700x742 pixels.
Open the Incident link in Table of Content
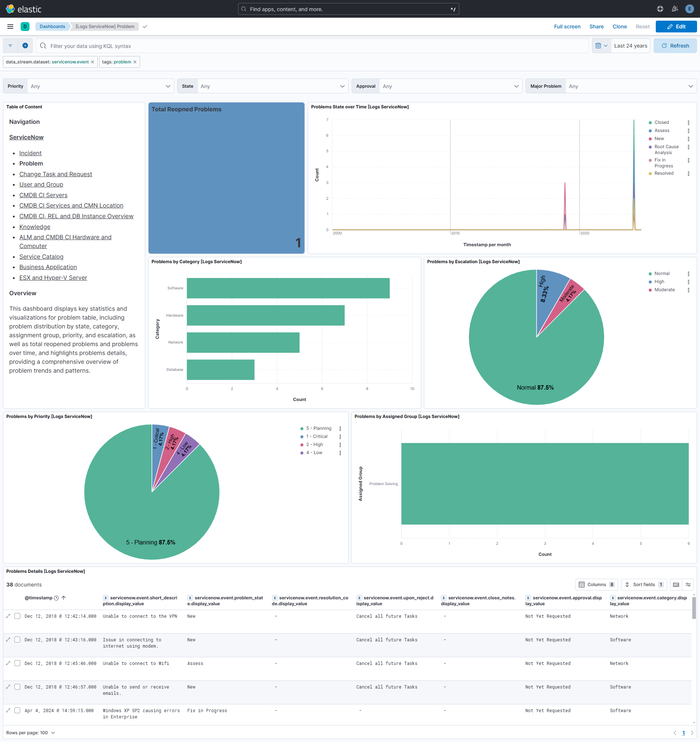tap(30, 153)
